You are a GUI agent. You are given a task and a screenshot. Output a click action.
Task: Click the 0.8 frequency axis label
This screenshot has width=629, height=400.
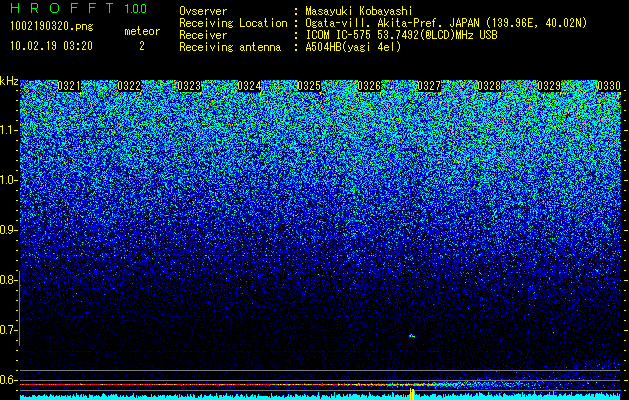coord(8,280)
